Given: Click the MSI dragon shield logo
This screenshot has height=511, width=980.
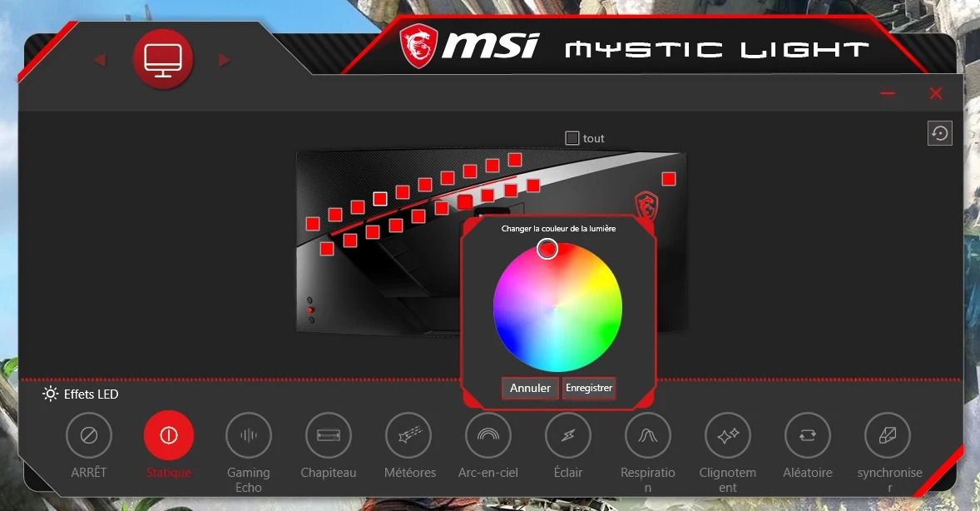Looking at the screenshot, I should [x=418, y=46].
